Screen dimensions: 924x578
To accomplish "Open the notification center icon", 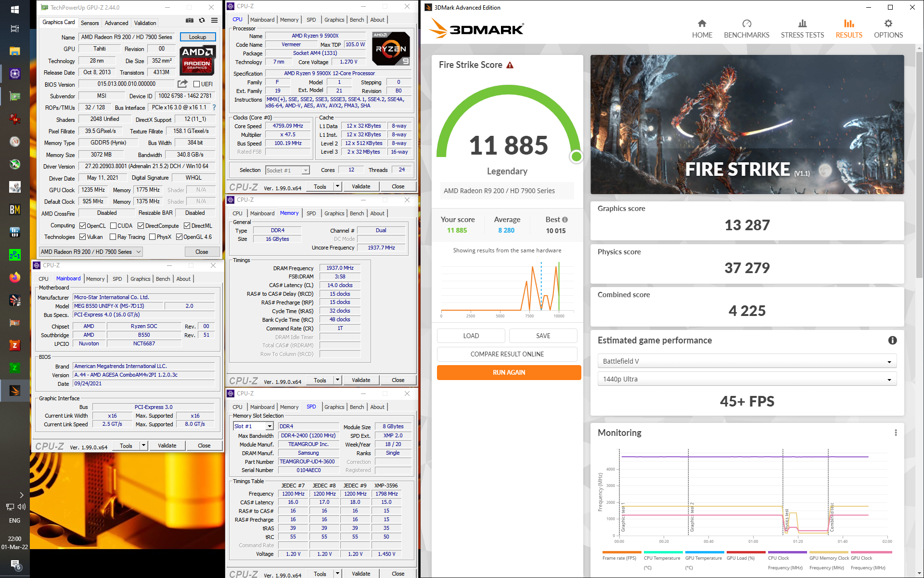I will coord(15,565).
